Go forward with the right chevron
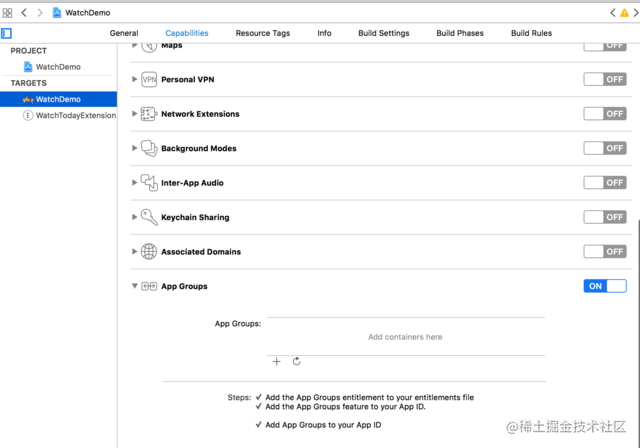The image size is (640, 448). (40, 13)
